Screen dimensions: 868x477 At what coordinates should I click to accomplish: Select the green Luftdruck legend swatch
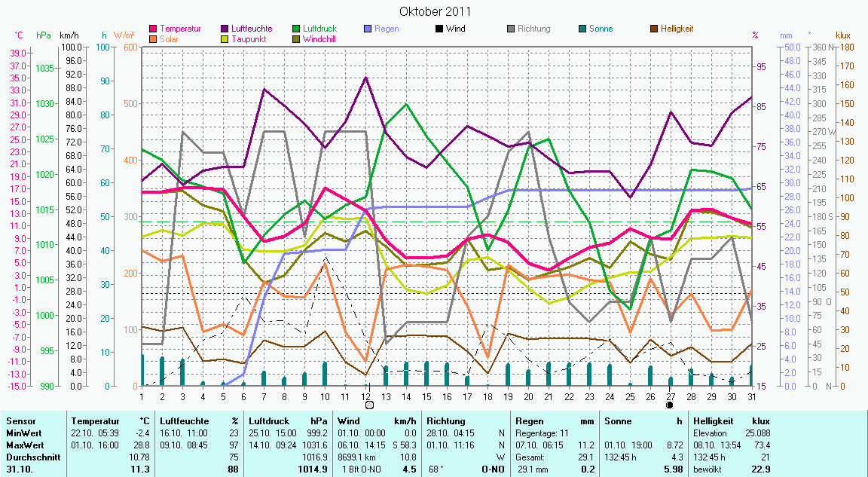point(296,29)
